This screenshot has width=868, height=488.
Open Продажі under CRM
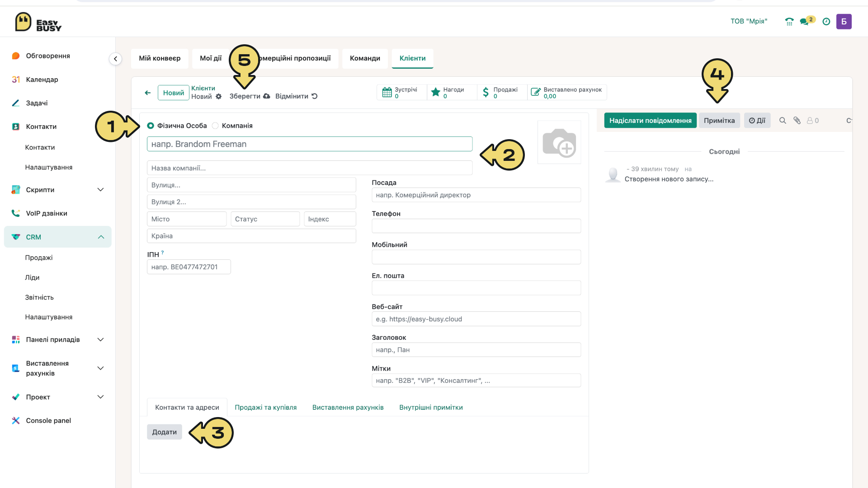[x=39, y=258]
